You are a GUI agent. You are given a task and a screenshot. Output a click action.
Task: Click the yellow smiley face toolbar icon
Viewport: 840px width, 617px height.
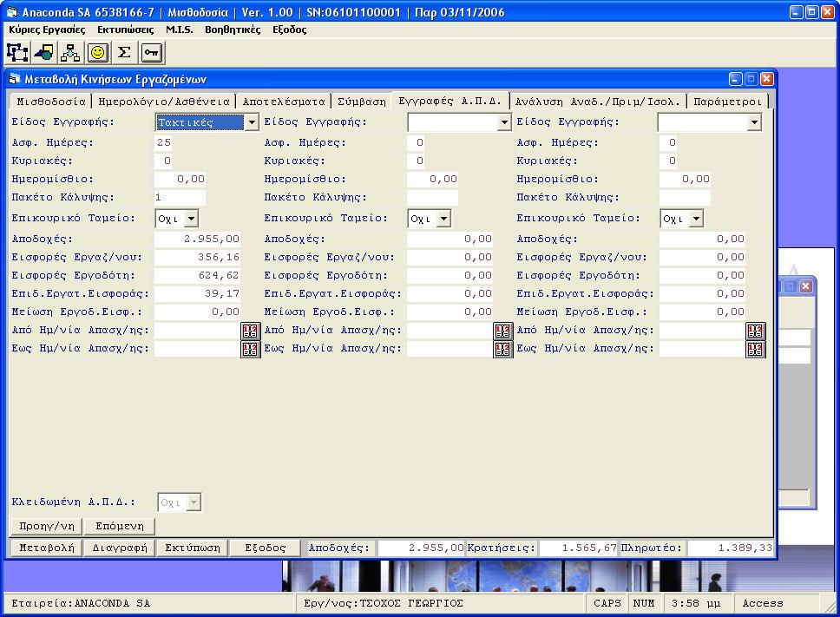pyautogui.click(x=97, y=52)
